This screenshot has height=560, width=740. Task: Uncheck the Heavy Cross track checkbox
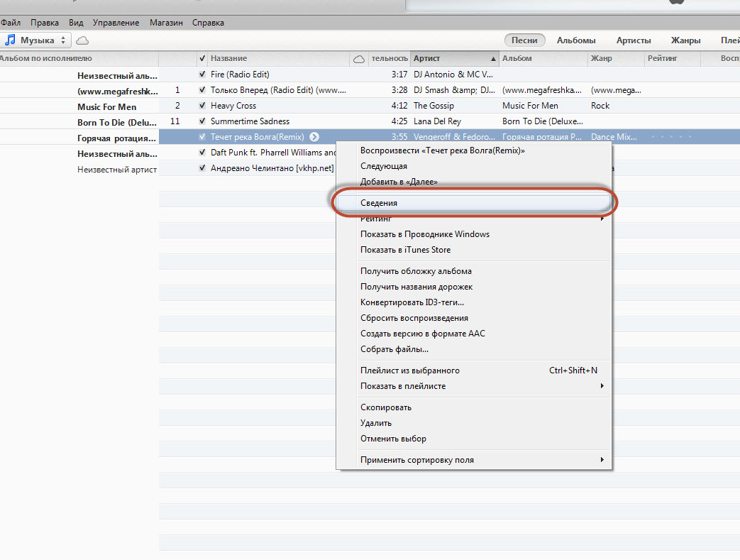pyautogui.click(x=202, y=105)
